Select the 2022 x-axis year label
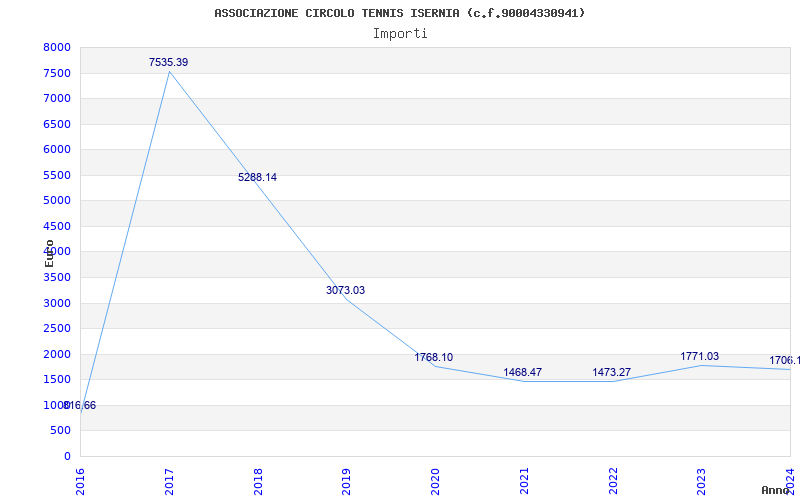The image size is (800, 500). [613, 482]
